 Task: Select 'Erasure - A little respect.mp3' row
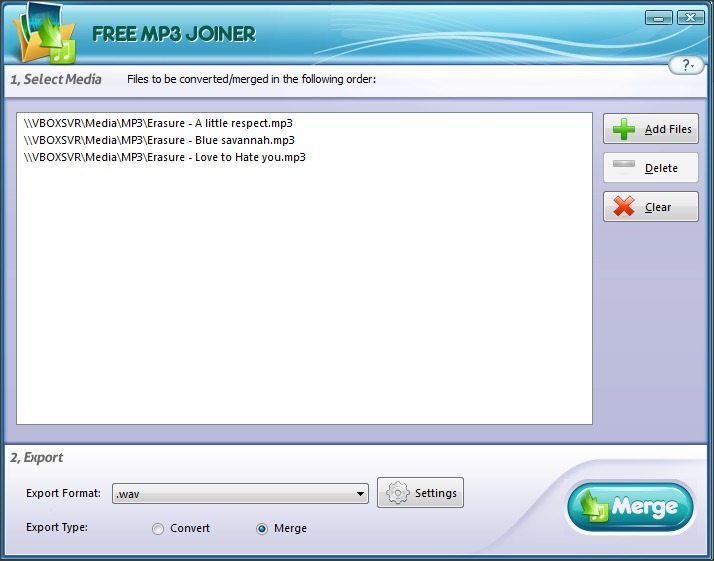click(304, 123)
